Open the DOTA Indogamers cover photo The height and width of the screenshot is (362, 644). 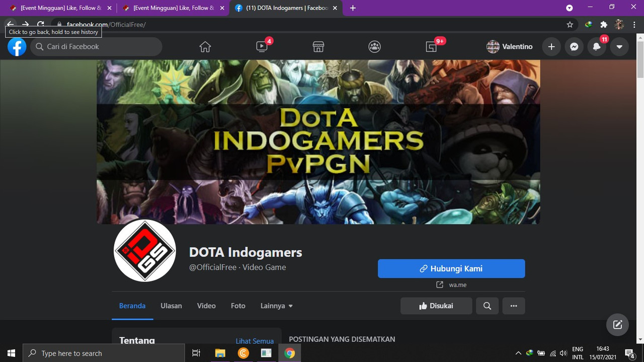pyautogui.click(x=318, y=142)
